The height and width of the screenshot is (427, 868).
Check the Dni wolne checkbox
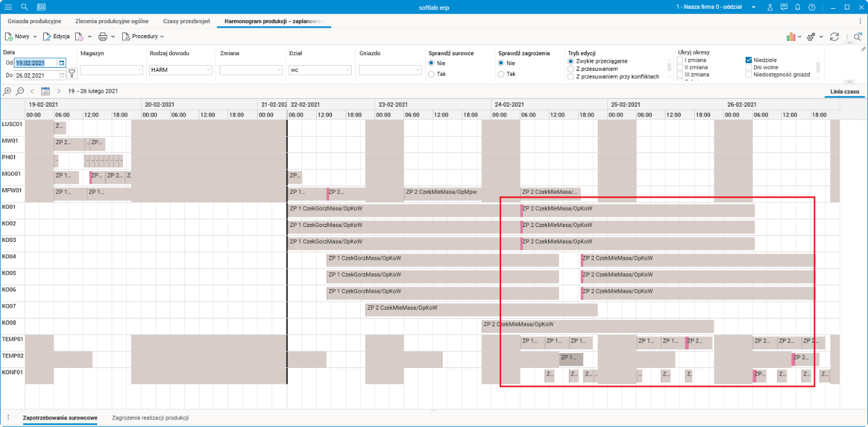coord(749,68)
